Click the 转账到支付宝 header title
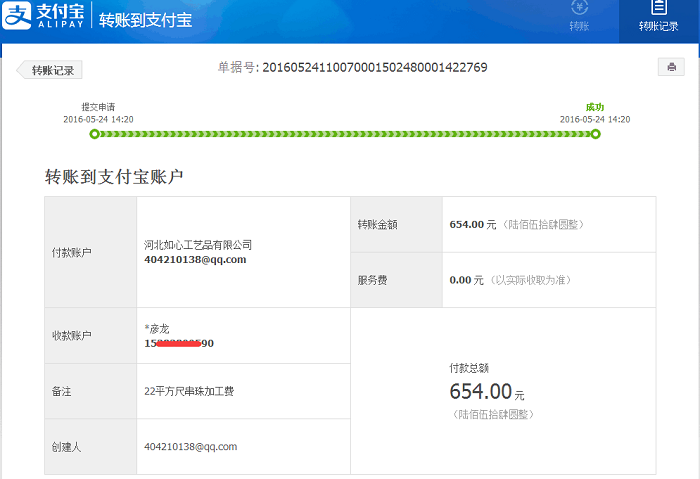The width and height of the screenshot is (700, 479). tap(146, 20)
